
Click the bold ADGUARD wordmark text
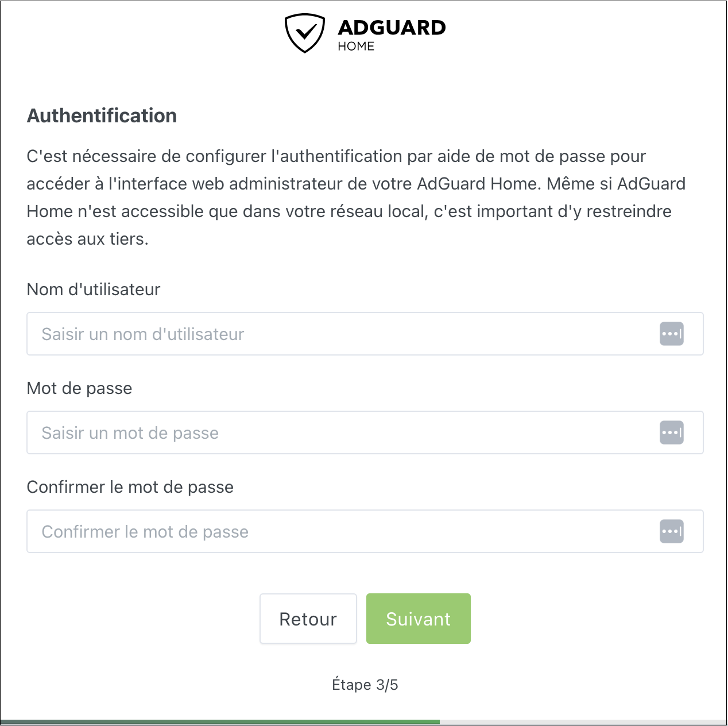coord(392,28)
